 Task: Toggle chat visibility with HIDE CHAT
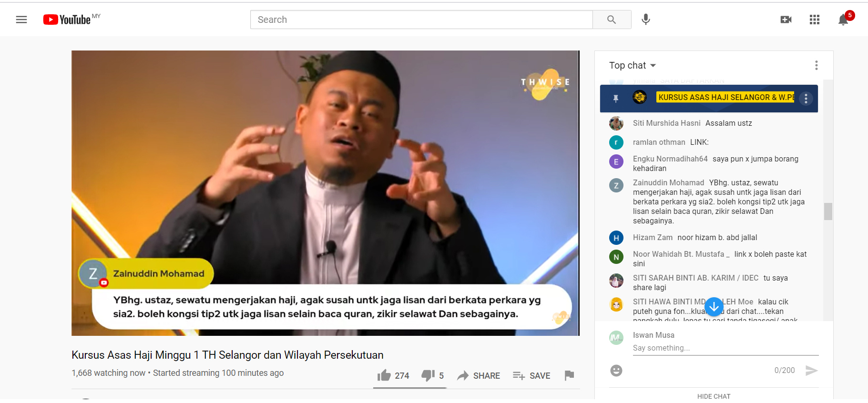pyautogui.click(x=714, y=396)
